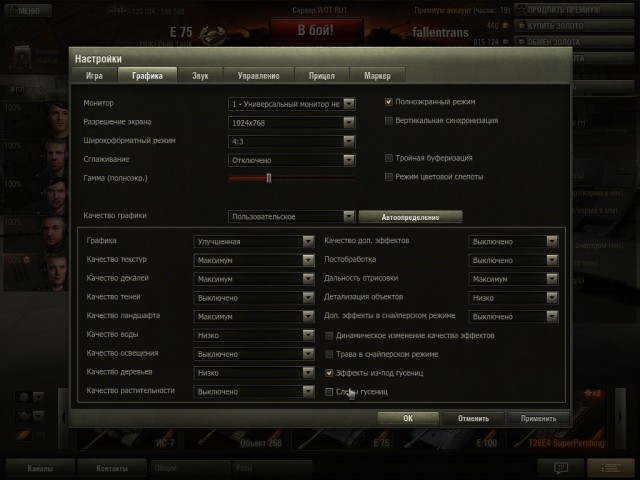This screenshot has height=480, width=640.
Task: Open Качество растительности dropdown
Action: pos(254,392)
